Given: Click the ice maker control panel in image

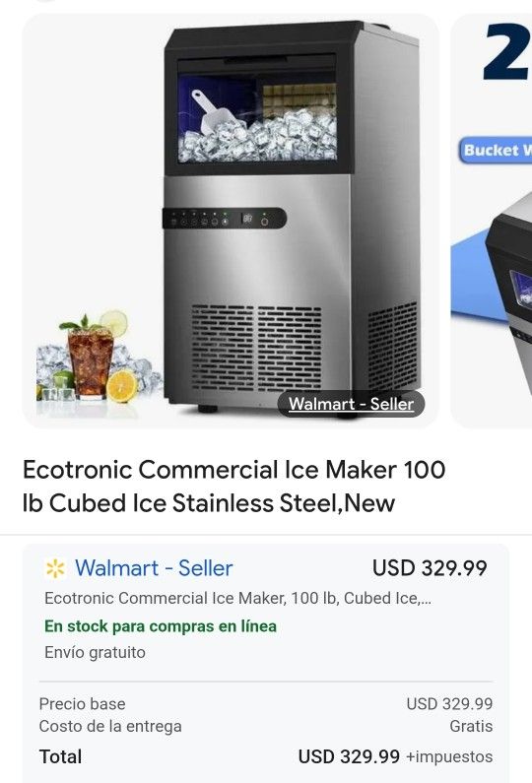Looking at the screenshot, I should tap(225, 219).
